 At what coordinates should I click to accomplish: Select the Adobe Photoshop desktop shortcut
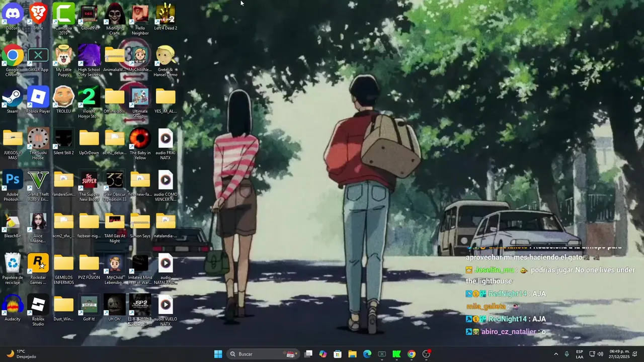click(13, 186)
